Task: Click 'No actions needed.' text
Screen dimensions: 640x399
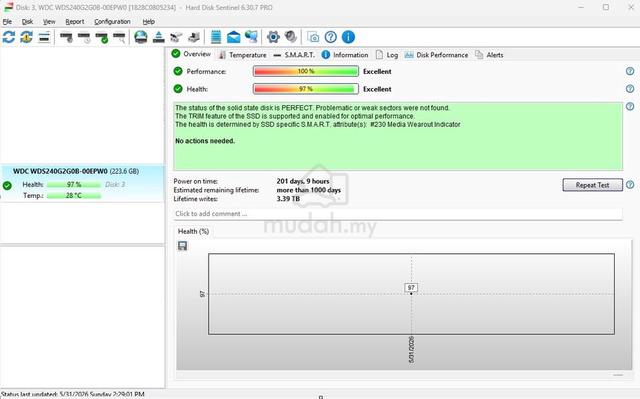Action: click(x=205, y=141)
